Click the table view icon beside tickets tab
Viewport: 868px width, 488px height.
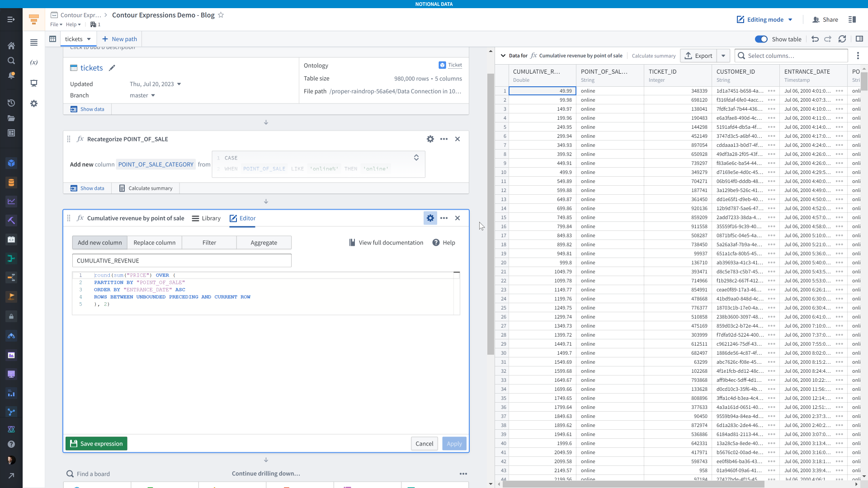[x=53, y=39]
